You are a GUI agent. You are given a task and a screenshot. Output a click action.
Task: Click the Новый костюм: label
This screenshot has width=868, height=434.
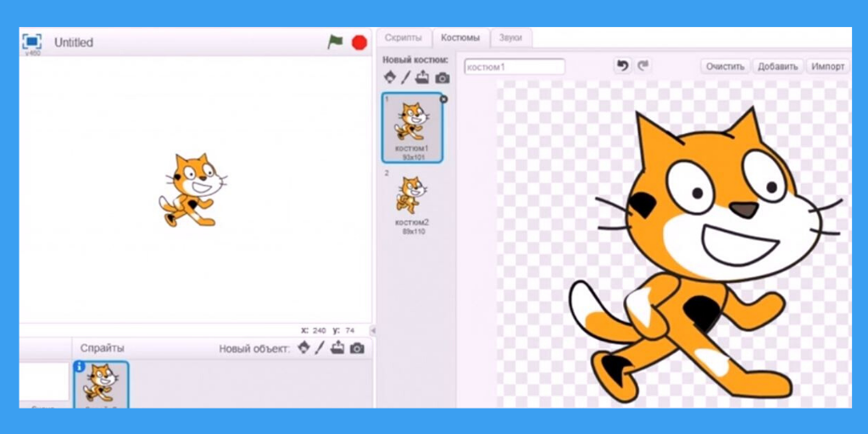pos(415,60)
